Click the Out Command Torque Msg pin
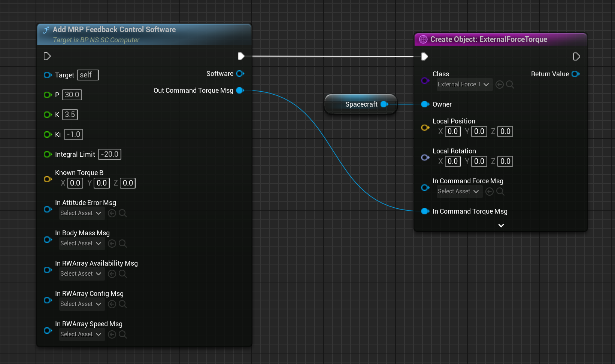The height and width of the screenshot is (364, 615). pyautogui.click(x=240, y=91)
